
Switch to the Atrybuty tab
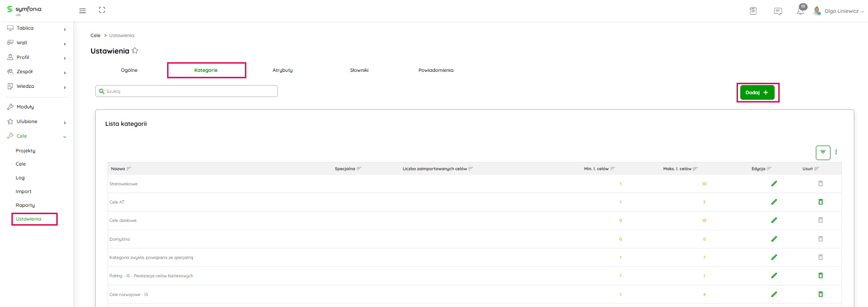282,70
